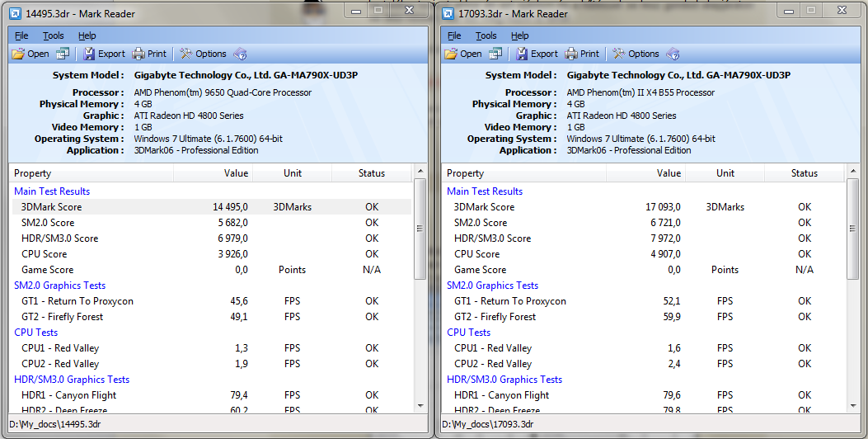The height and width of the screenshot is (439, 868).
Task: Select HDR1 - Canyon Flight row with 79,6
Action: coord(645,395)
